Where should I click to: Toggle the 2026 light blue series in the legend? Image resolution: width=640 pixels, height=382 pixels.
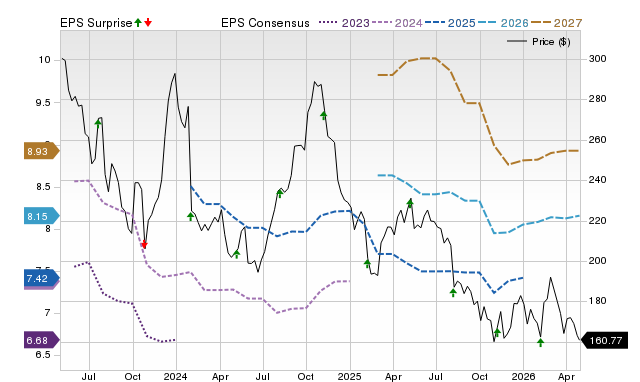click(x=503, y=23)
